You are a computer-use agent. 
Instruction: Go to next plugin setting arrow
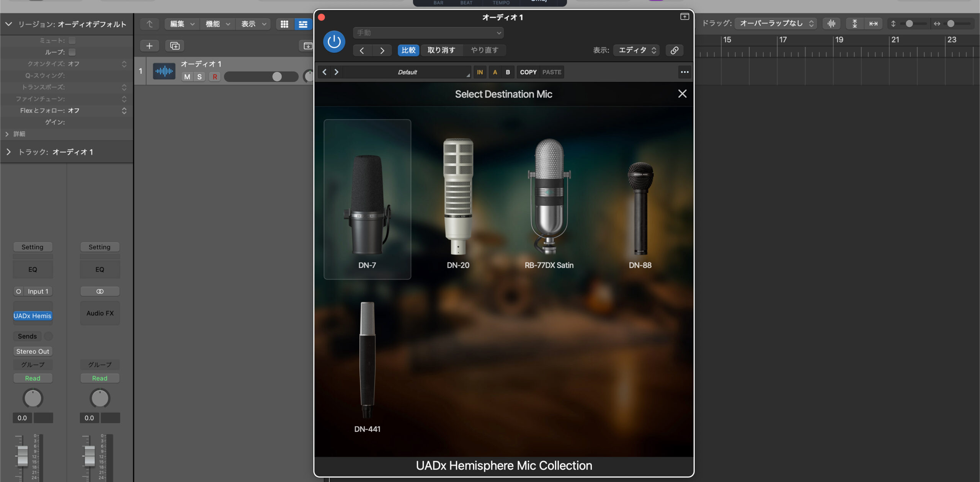[382, 50]
